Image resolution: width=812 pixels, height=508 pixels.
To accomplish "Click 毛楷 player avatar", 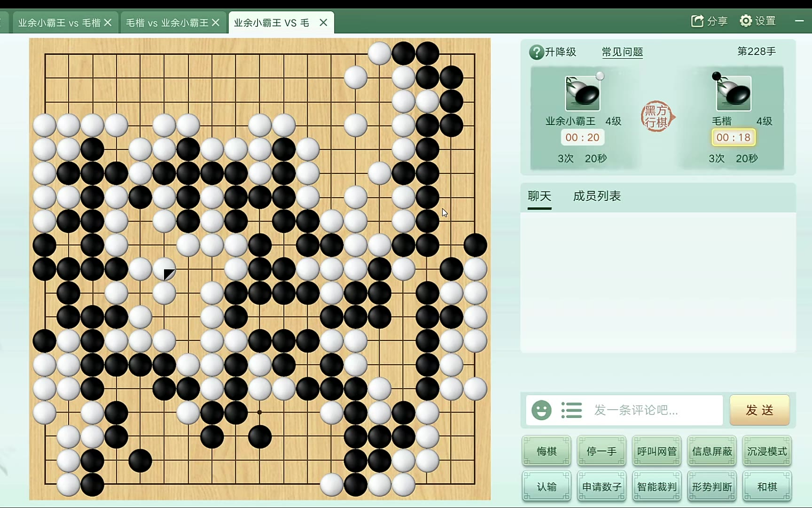I will (734, 93).
